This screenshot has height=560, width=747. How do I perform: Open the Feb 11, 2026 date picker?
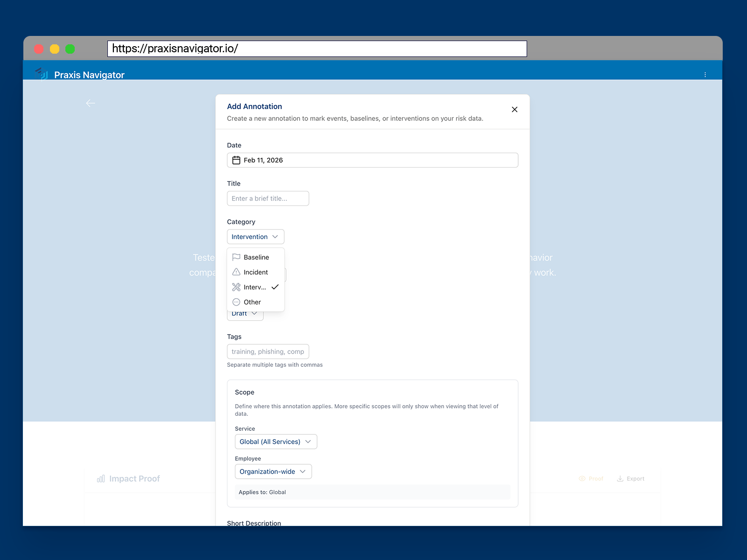[x=372, y=160]
